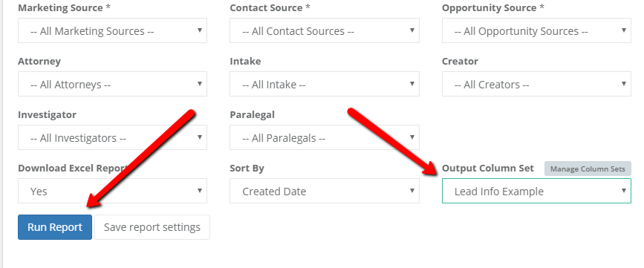Open the Marketing Source dropdown

point(112,30)
